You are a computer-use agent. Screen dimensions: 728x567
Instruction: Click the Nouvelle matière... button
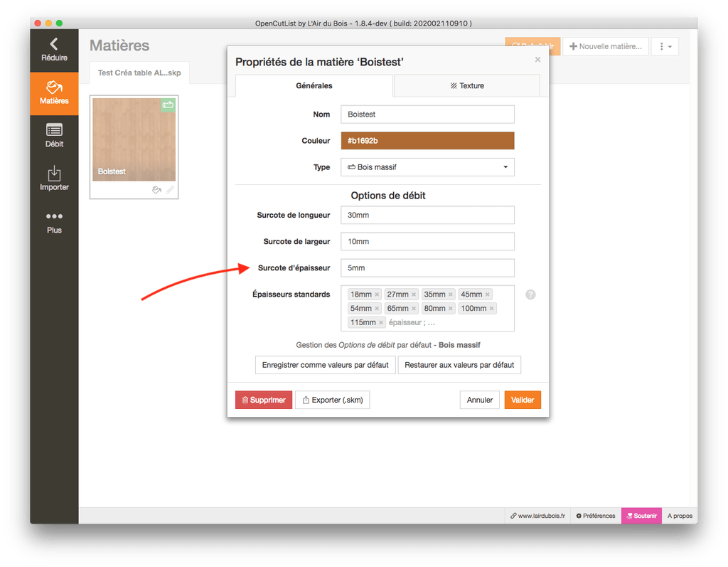606,46
